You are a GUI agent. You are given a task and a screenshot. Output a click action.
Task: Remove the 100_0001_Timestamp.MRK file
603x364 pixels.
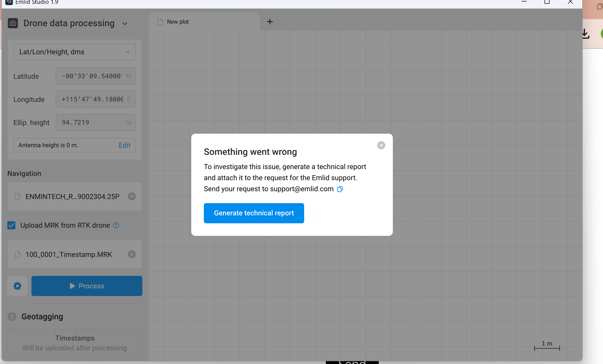click(x=132, y=254)
